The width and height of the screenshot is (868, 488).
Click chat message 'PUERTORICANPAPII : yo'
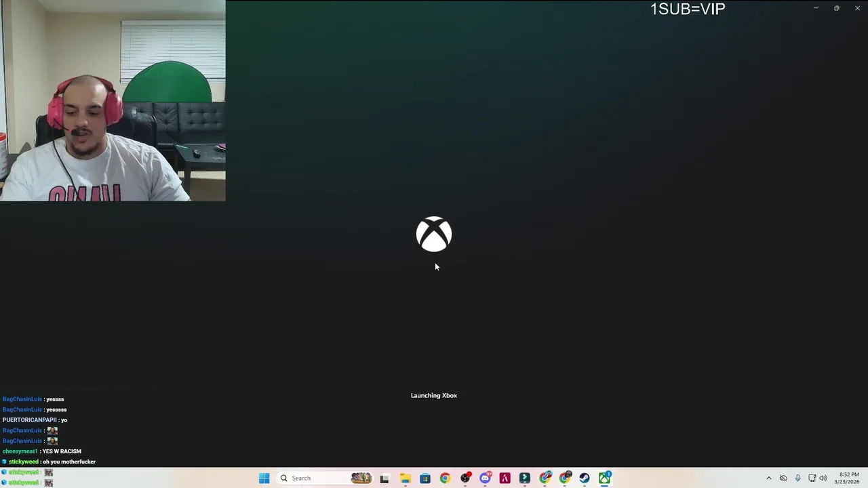tap(35, 420)
